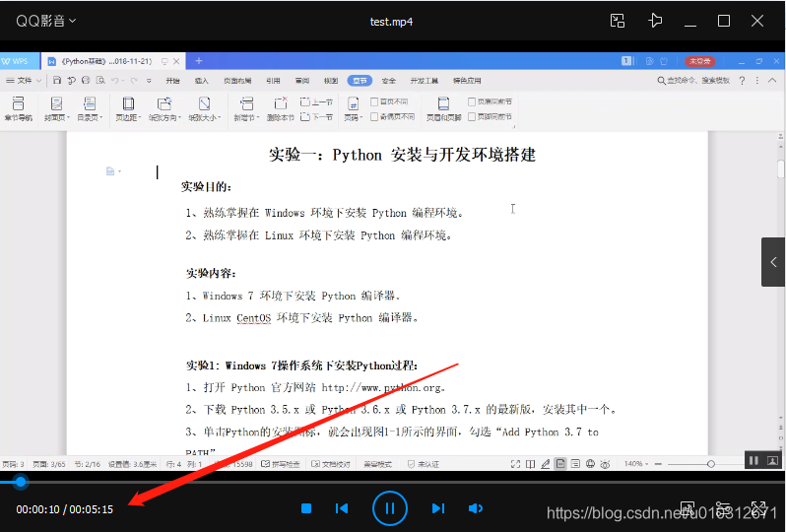The width and height of the screenshot is (786, 532).
Task: Click 文档校对 in the status bar
Action: coord(330,464)
